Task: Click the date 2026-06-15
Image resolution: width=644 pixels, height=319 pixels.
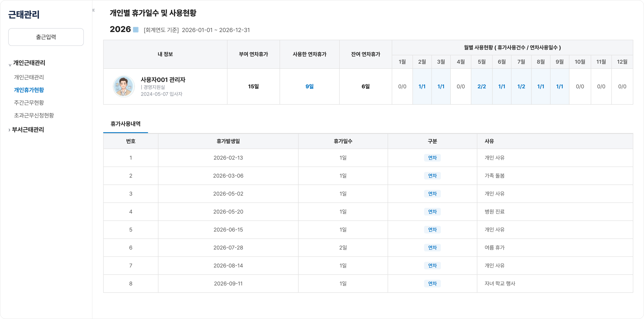Action: coord(228,230)
